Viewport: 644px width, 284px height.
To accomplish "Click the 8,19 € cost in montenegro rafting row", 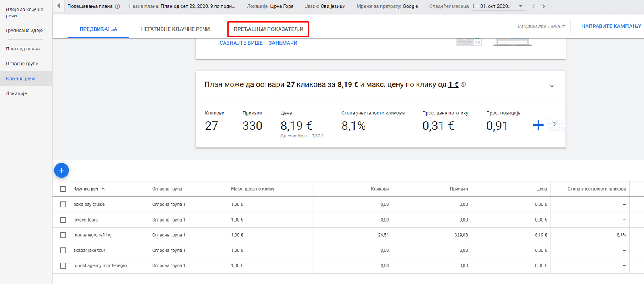I will coord(541,235).
